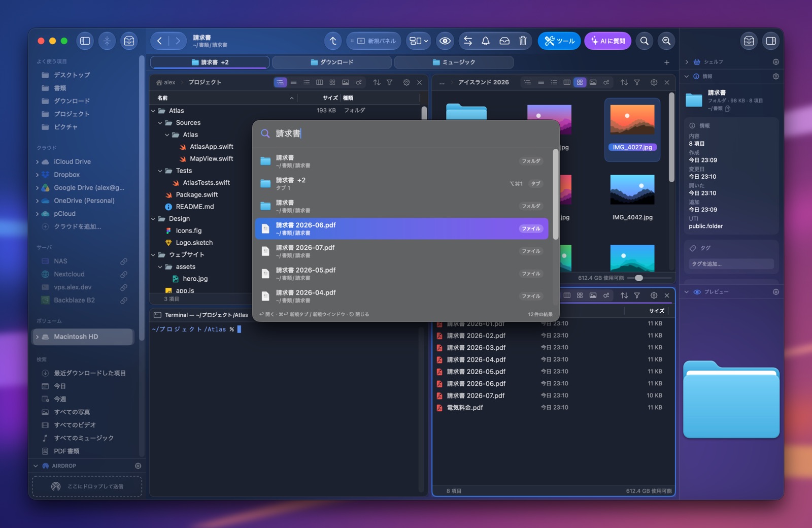
Task: Open filter icon in プロジェクト panel
Action: pyautogui.click(x=389, y=82)
